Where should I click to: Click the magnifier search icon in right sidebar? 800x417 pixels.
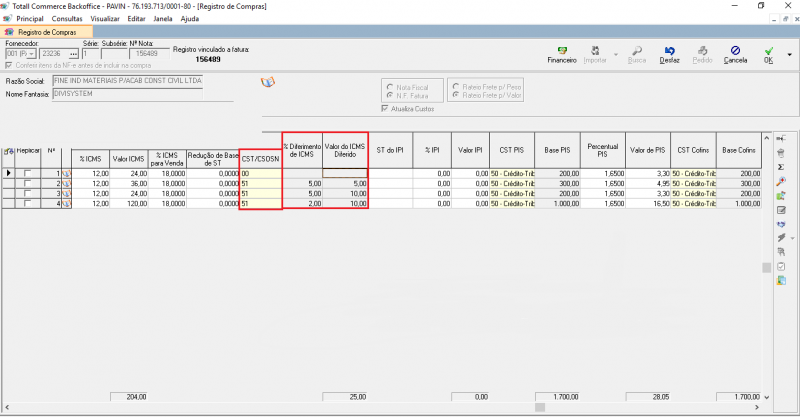point(780,181)
